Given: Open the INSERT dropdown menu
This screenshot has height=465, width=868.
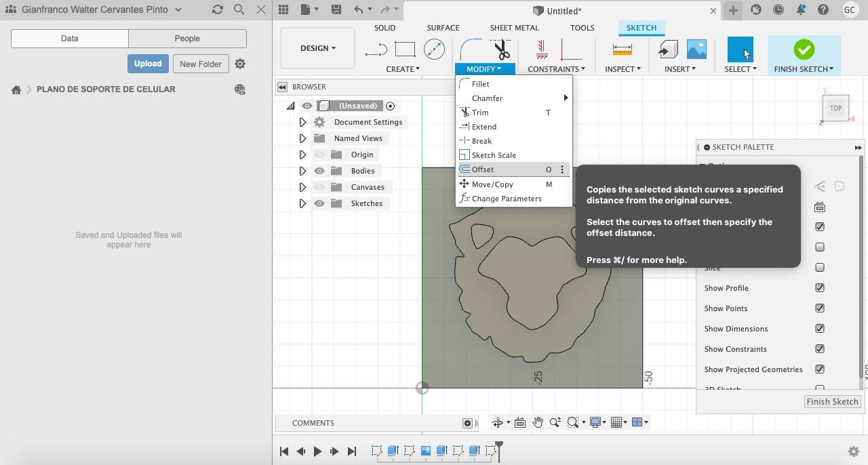Looking at the screenshot, I should coord(680,69).
